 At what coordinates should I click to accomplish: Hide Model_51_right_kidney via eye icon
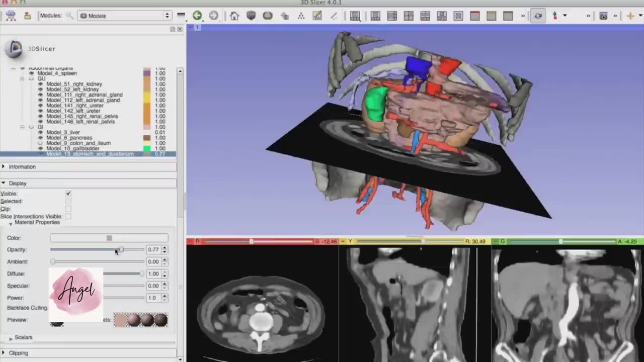click(40, 84)
